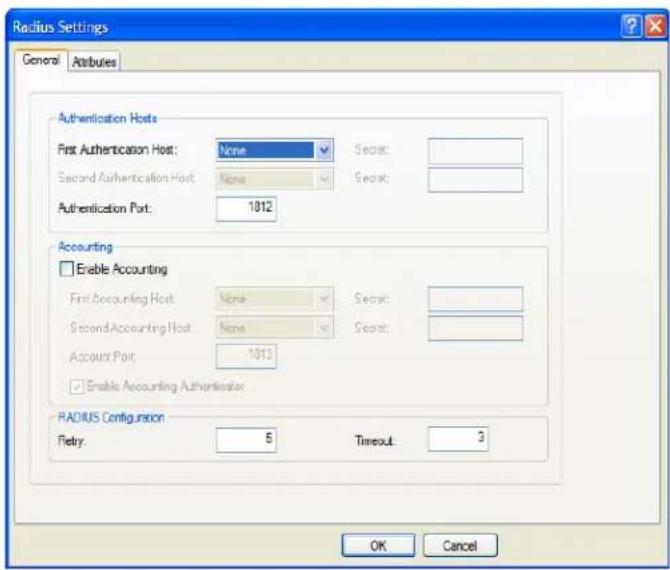Image resolution: width=670 pixels, height=570 pixels.
Task: Click the Help question mark icon
Action: [x=632, y=26]
